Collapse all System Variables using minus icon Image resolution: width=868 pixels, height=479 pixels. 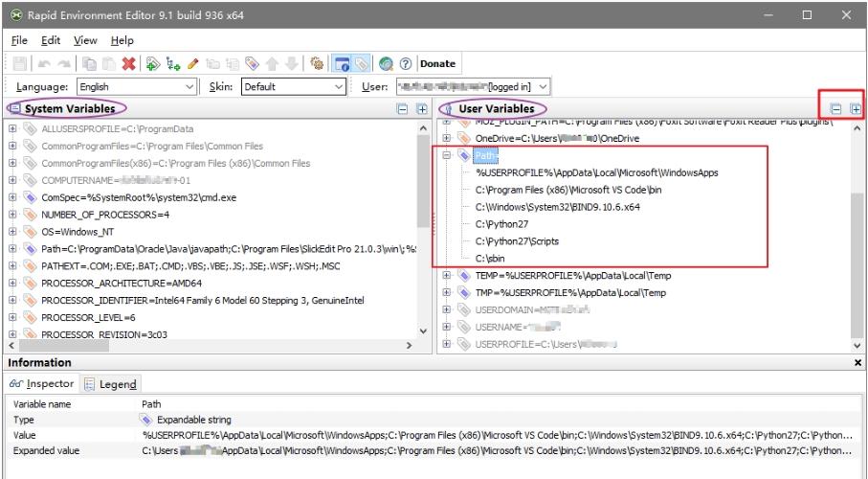403,108
